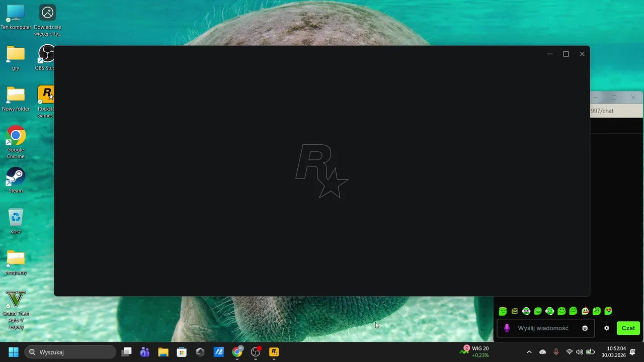Open the WIG 20 stock widget
This screenshot has width=644, height=362.
474,352
